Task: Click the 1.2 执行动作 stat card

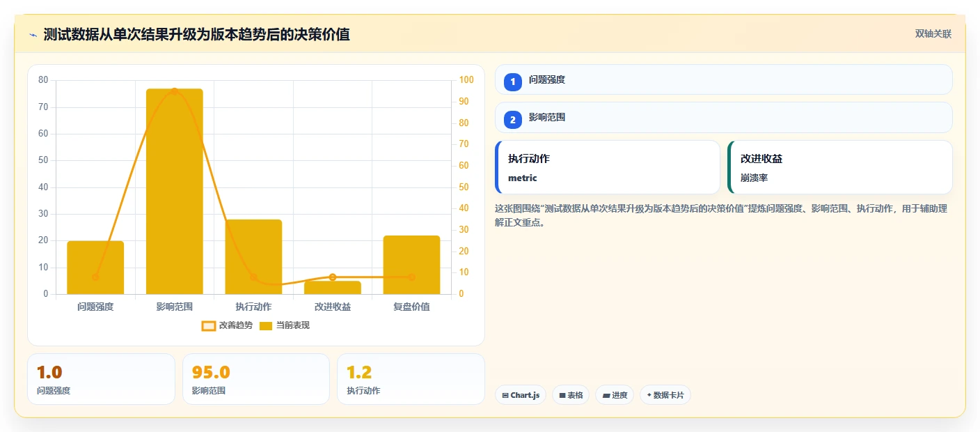Action: click(x=411, y=379)
